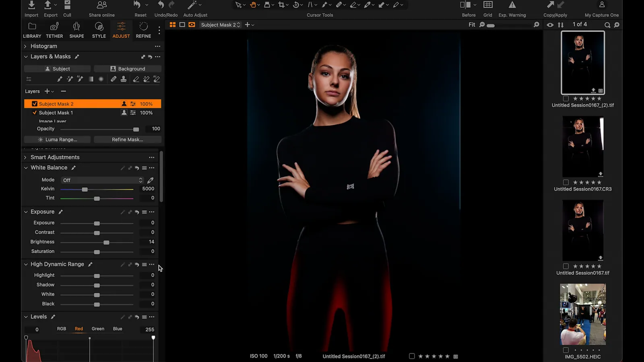This screenshot has height=362, width=644.
Task: Enable the Exposure Warning icon
Action: pyautogui.click(x=512, y=5)
